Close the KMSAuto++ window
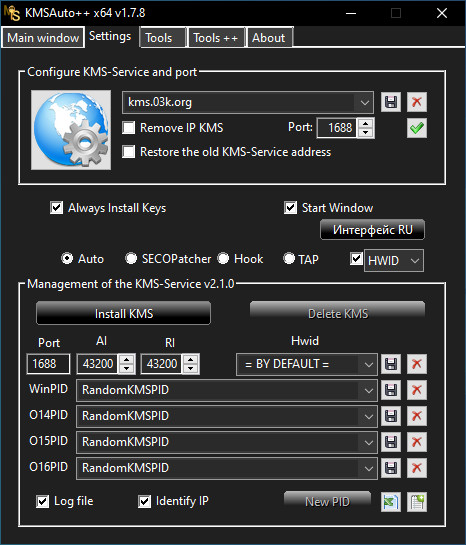Screen dimensions: 466x545 [442, 13]
